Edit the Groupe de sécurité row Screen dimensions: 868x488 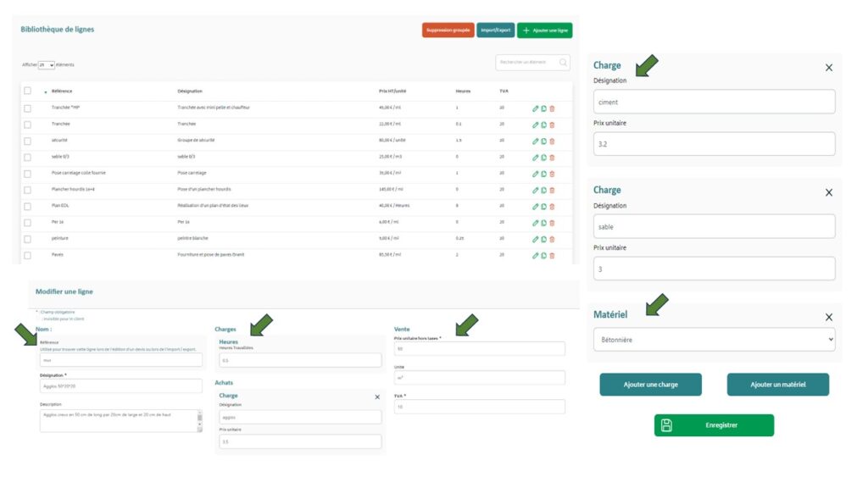pyautogui.click(x=536, y=141)
